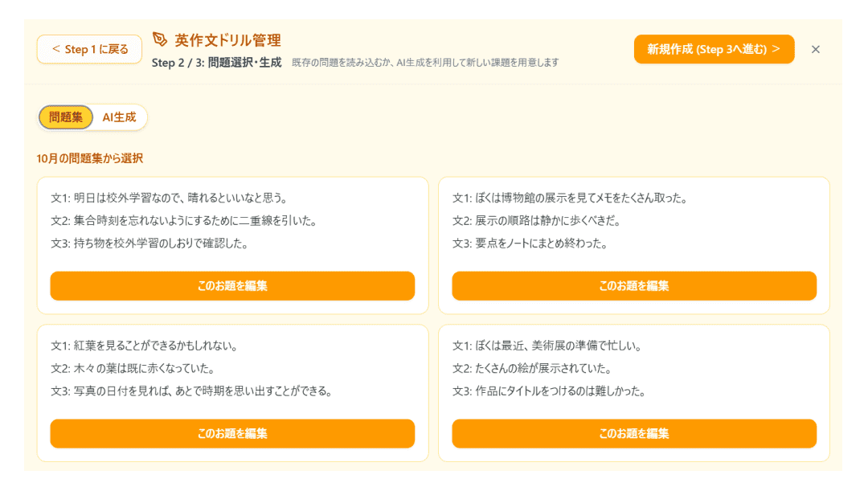
Task: Close the 英作文ドリル管理 panel
Action: point(816,49)
